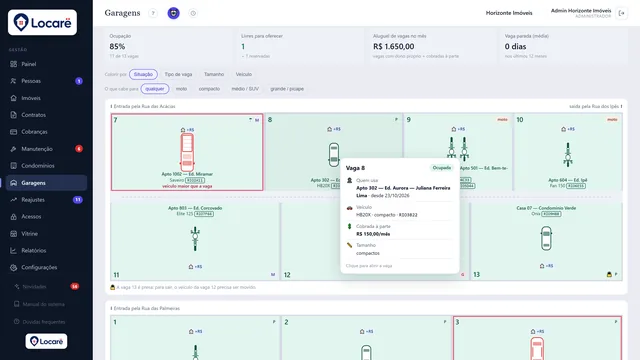Open the Manutenção section
This screenshot has height=360, width=640.
pyautogui.click(x=46, y=149)
